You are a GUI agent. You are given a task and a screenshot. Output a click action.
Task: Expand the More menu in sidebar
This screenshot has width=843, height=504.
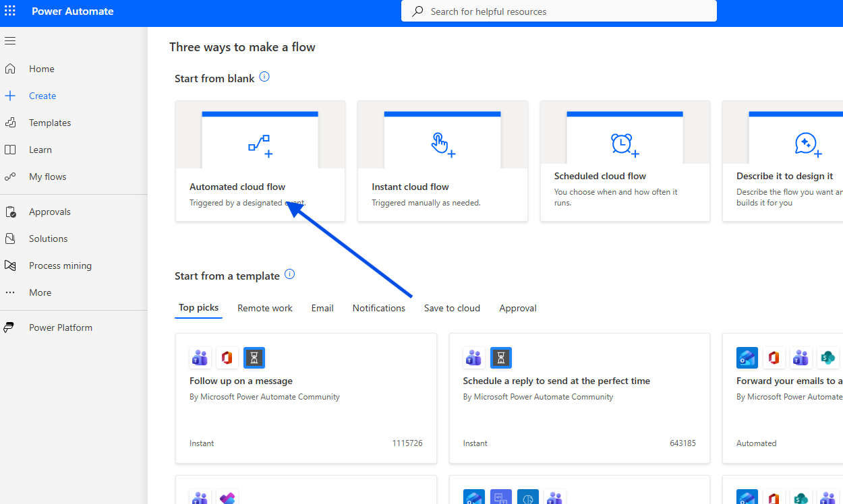[40, 292]
